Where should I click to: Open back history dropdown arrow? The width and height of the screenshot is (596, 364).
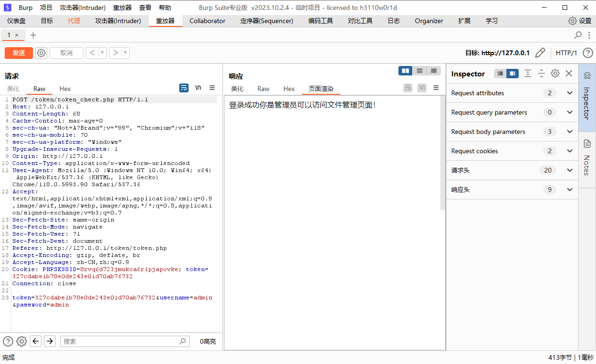(x=102, y=53)
